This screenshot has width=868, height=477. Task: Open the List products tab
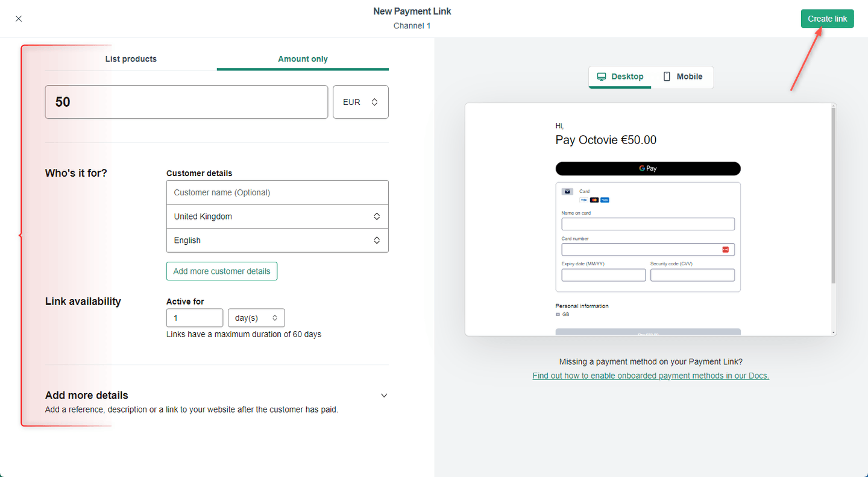click(131, 58)
